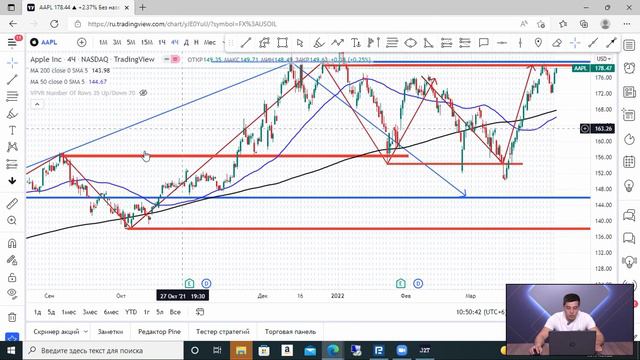
Task: Click the trend line in favorites toolbar
Action: 246,42
